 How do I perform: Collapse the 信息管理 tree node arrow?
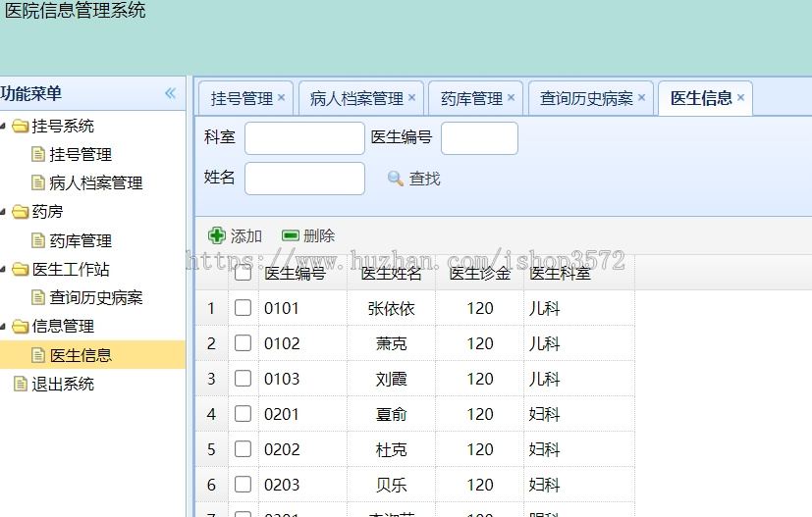coord(3,327)
